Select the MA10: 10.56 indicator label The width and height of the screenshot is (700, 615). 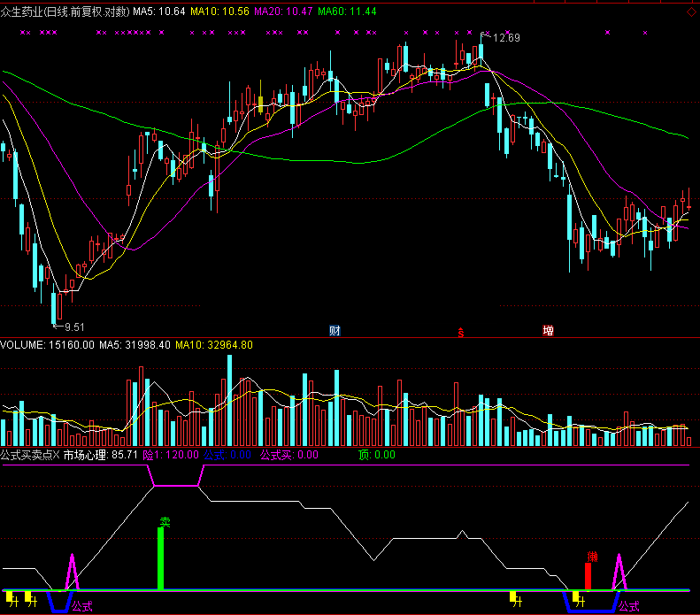pyautogui.click(x=219, y=12)
